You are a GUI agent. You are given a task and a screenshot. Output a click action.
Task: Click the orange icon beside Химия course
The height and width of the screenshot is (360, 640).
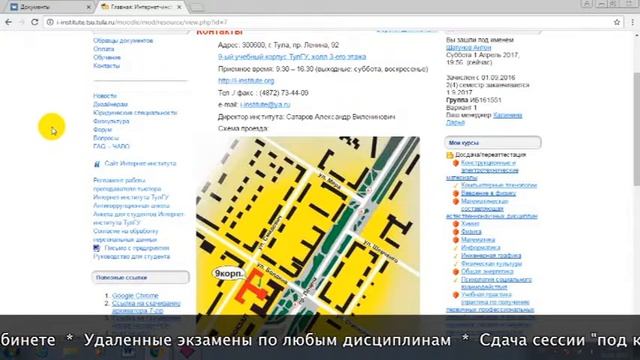coord(456,224)
